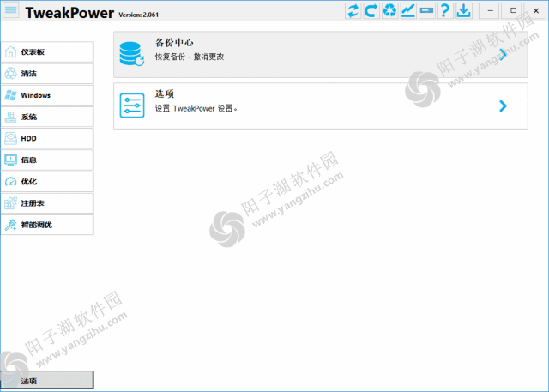Expand the 选项 card chevron arrow
This screenshot has width=549, height=392.
503,106
